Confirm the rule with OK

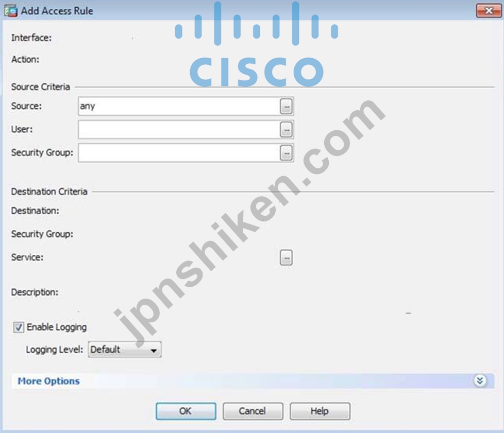[x=186, y=411]
